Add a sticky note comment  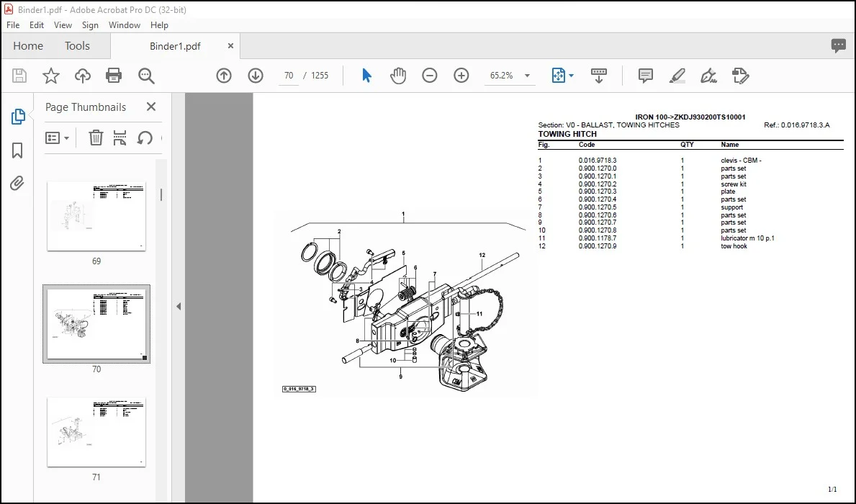(645, 76)
